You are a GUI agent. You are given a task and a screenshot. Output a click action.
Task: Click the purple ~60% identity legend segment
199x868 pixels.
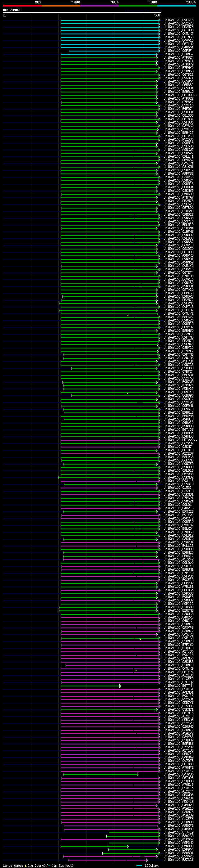pos(100,5)
